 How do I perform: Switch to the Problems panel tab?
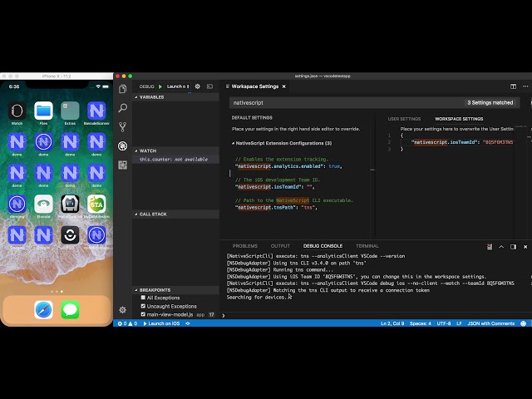pyautogui.click(x=245, y=246)
